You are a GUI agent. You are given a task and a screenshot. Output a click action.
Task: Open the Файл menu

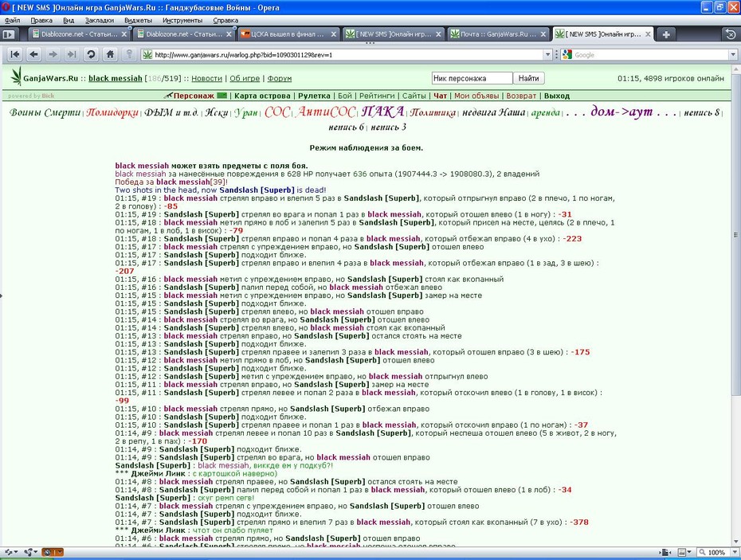tap(12, 21)
